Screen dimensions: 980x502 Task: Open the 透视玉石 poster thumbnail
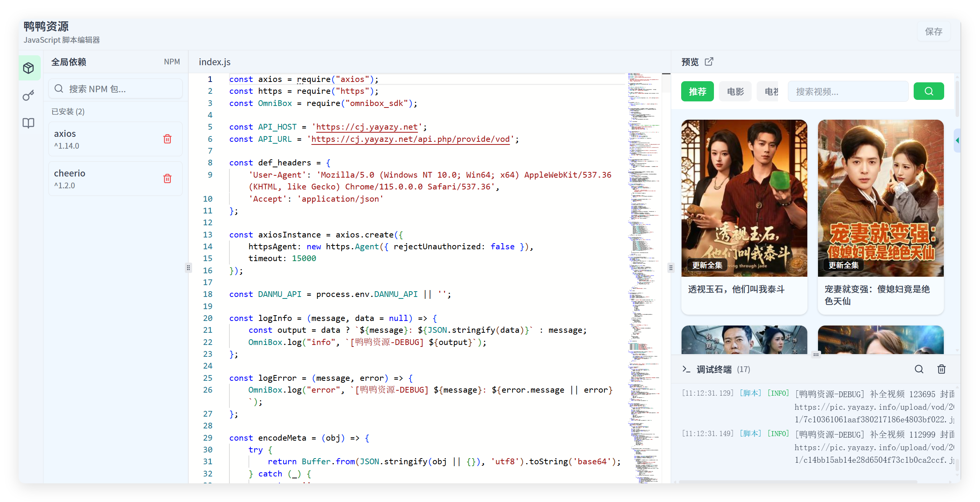click(x=744, y=198)
